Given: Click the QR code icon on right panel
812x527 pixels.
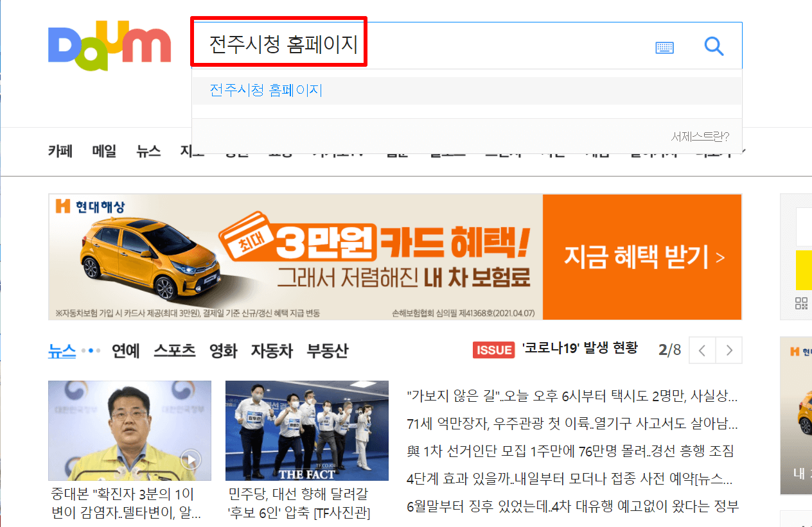Looking at the screenshot, I should tap(801, 304).
